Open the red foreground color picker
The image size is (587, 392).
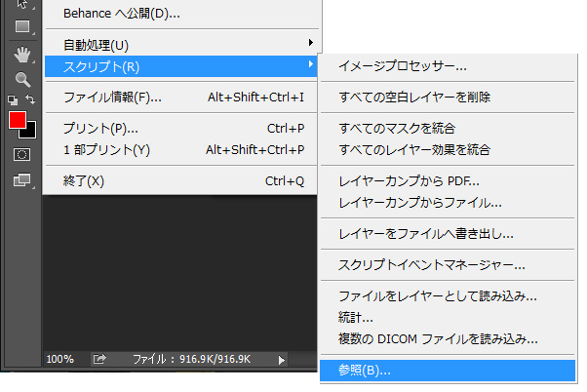(18, 120)
